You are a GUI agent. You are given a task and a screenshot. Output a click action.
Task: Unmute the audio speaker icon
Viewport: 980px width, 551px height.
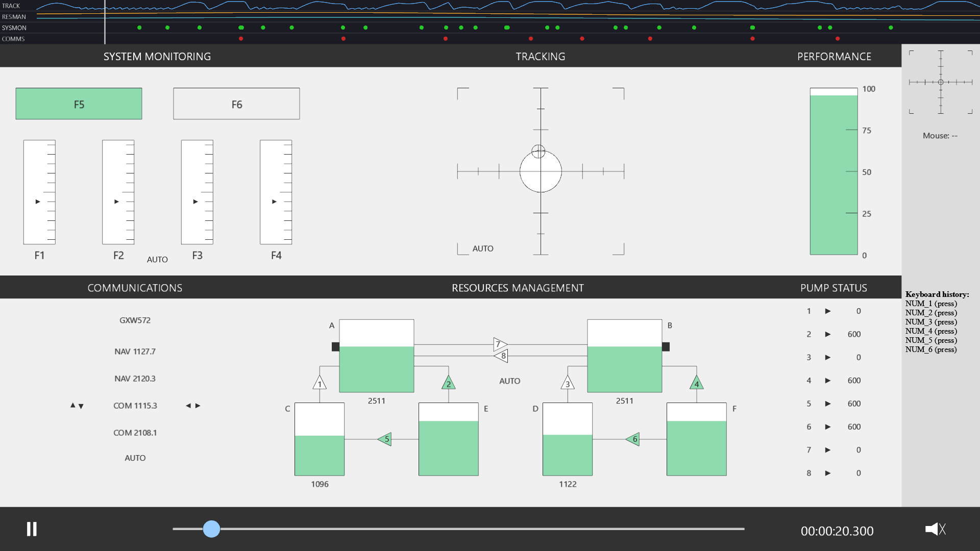935,529
